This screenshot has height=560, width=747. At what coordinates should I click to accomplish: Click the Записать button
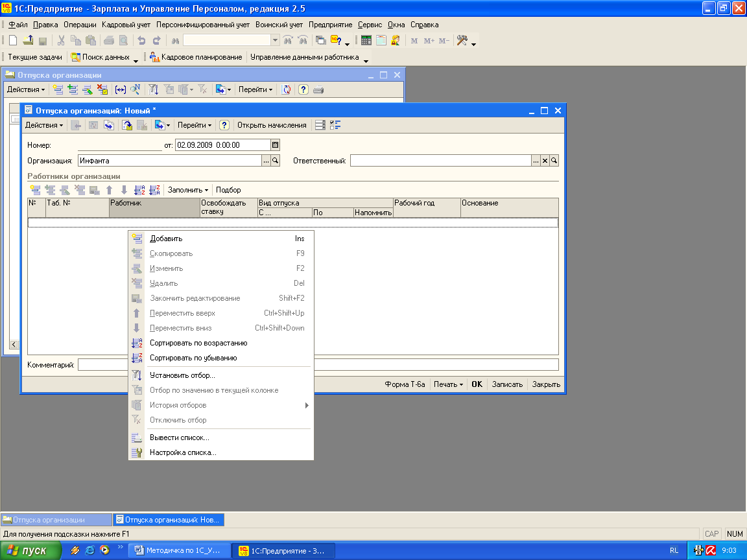(507, 384)
